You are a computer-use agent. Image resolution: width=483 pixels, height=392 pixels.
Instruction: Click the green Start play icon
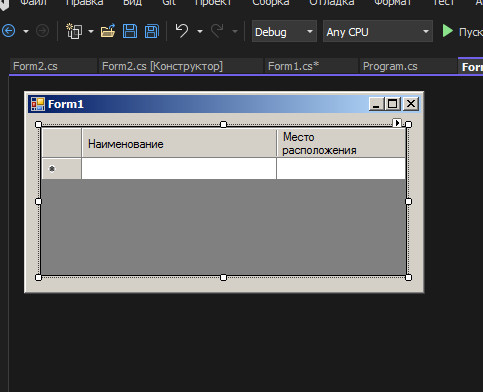coord(447,31)
